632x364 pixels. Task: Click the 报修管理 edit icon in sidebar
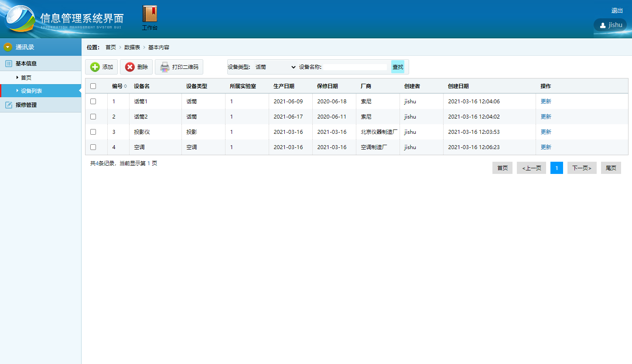(x=8, y=105)
